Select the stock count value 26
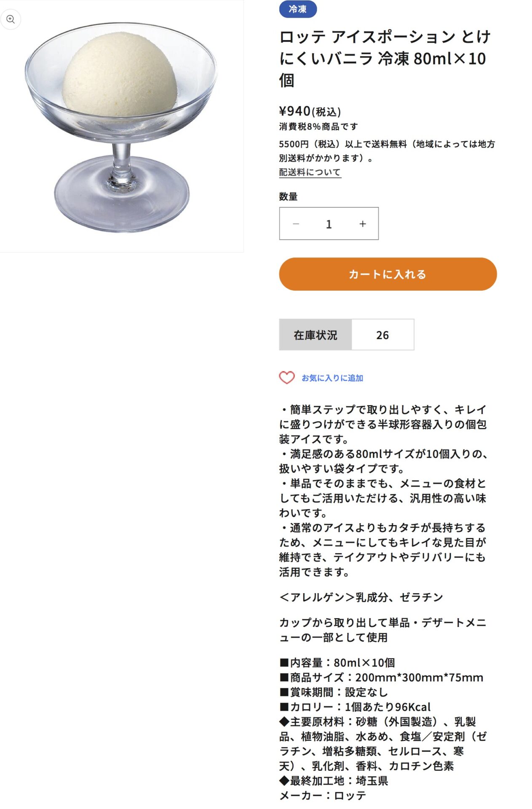Viewport: 532px width, 809px height. click(382, 335)
